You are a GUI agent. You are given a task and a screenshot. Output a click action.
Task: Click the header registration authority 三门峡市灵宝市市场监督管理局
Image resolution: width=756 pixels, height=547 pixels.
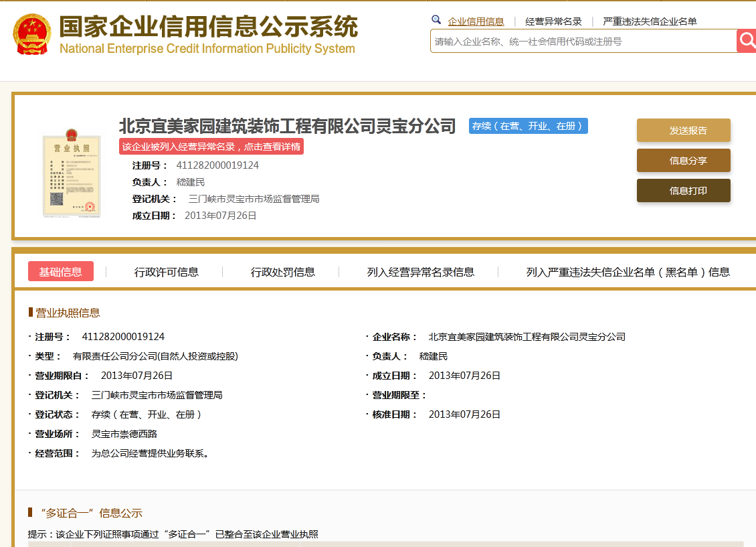point(254,199)
